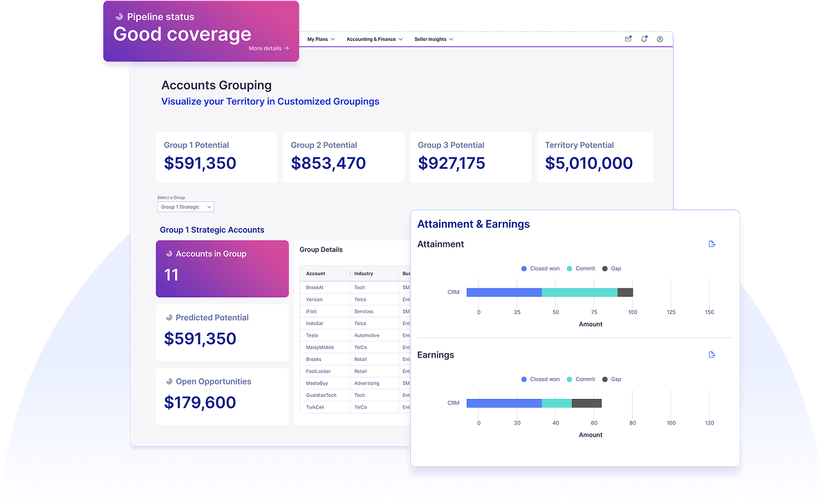Toggle Gap legend in Earnings chart
Viewport: 825px width, 504px height.
click(612, 380)
